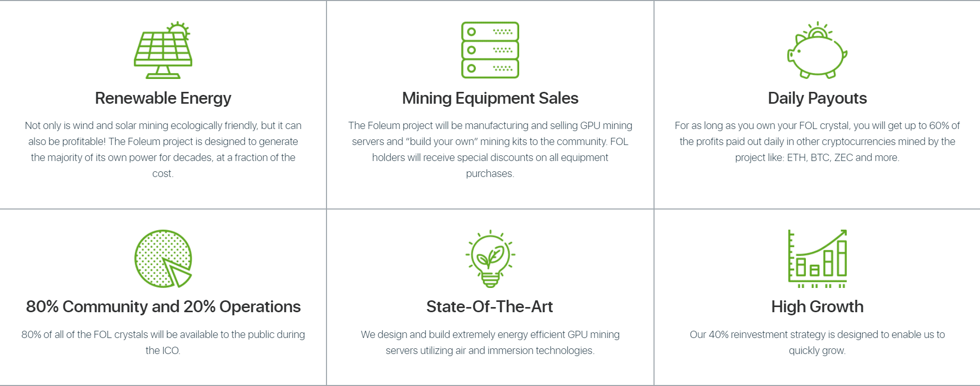Click the FOL crystals ICO availability text
Viewport: 980px width, 386px height.
click(x=163, y=342)
